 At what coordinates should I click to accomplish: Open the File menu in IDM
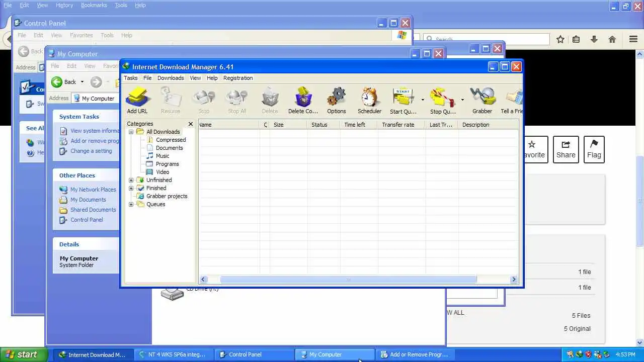tap(147, 78)
